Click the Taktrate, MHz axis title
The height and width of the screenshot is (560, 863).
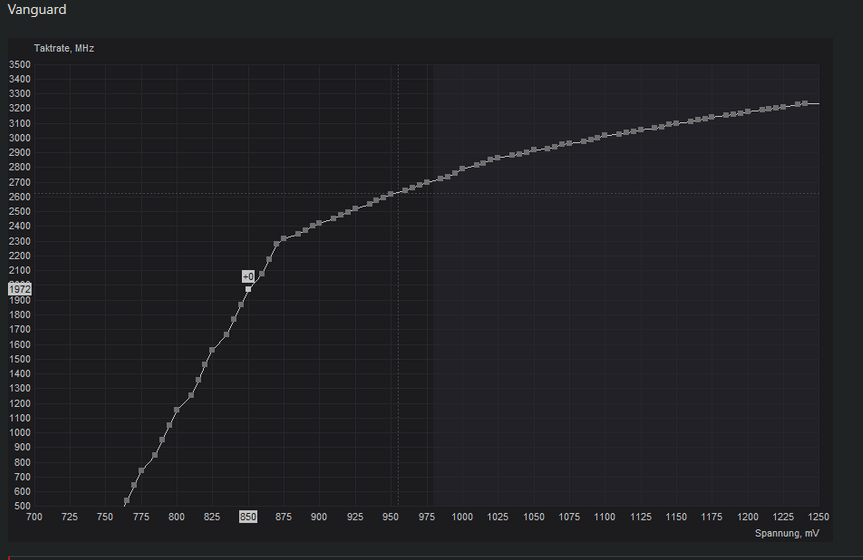64,48
